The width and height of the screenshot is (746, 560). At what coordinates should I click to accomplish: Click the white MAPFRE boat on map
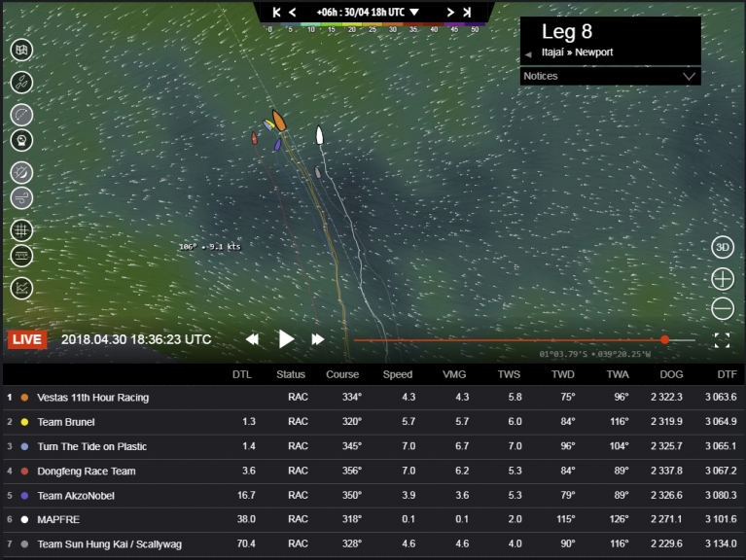click(320, 135)
